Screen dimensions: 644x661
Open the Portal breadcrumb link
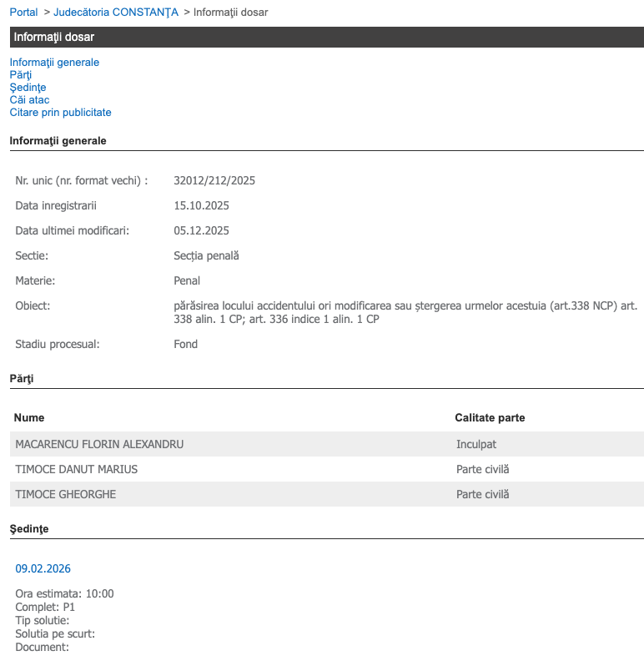click(x=23, y=12)
